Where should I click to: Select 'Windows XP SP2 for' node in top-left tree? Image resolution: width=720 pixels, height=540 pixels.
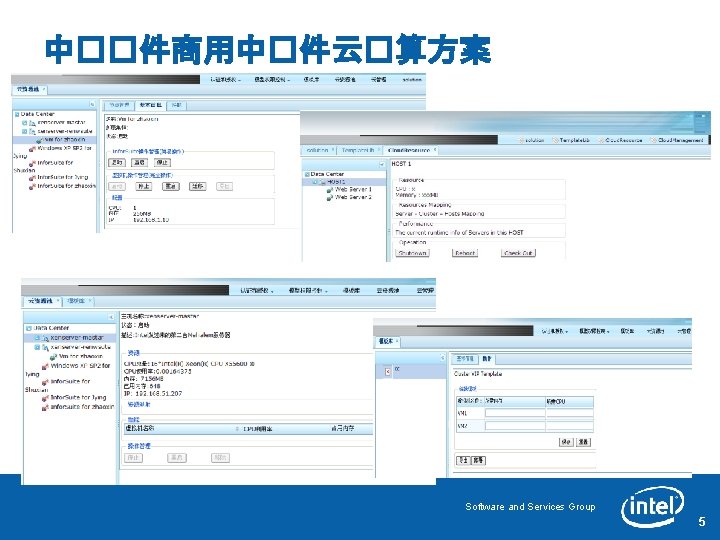pyautogui.click(x=64, y=148)
